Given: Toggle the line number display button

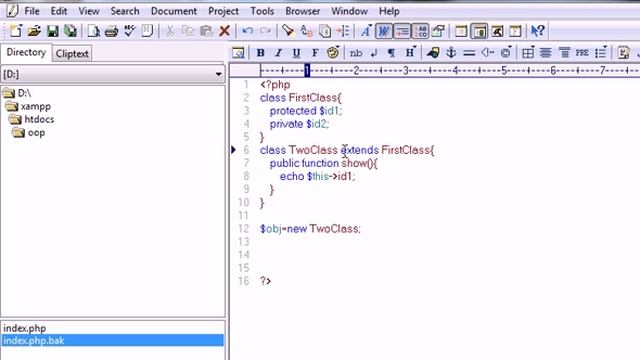Looking at the screenshot, I should [x=420, y=31].
